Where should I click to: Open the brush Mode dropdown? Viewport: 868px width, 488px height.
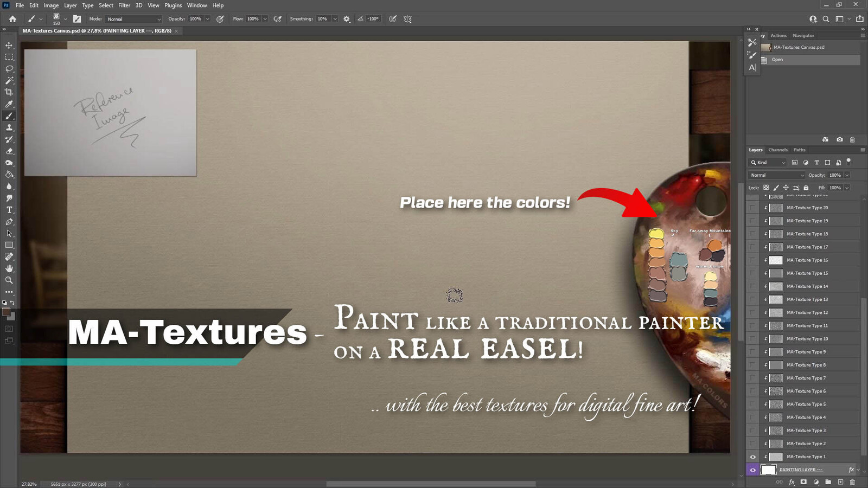(x=134, y=19)
